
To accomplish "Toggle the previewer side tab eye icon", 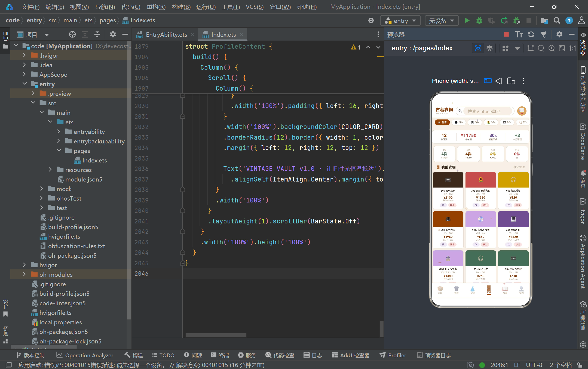I will click(x=583, y=35).
